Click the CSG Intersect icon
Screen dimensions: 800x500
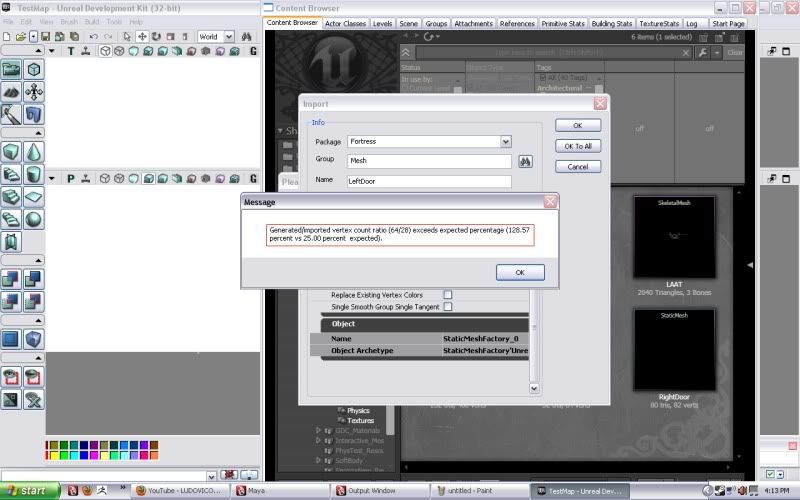point(11,302)
